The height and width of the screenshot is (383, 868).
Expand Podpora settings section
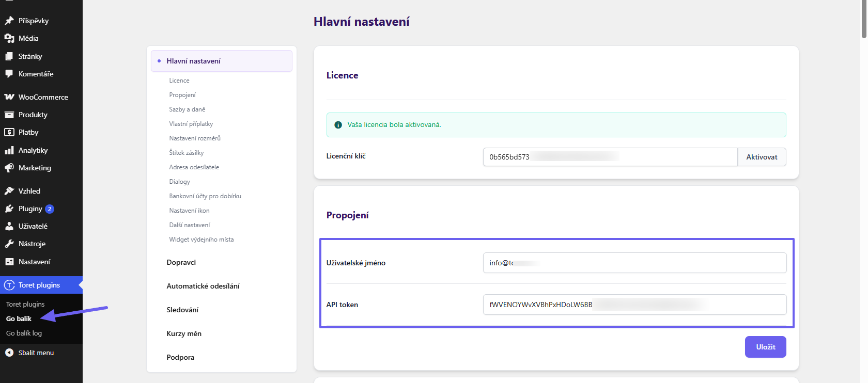tap(180, 357)
